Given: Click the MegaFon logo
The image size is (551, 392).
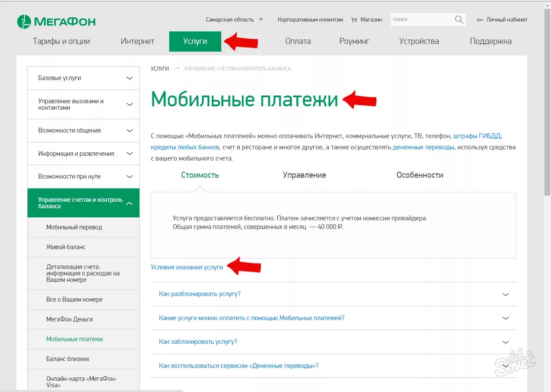Looking at the screenshot, I should click(56, 21).
